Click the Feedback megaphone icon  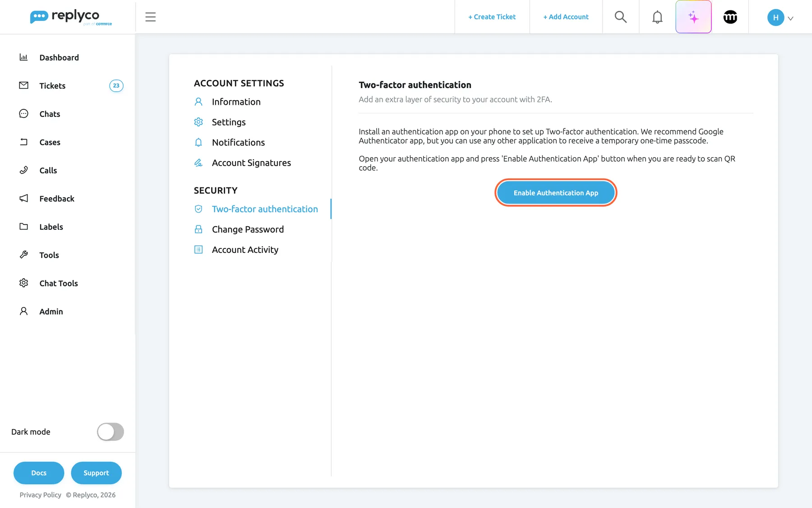[23, 198]
